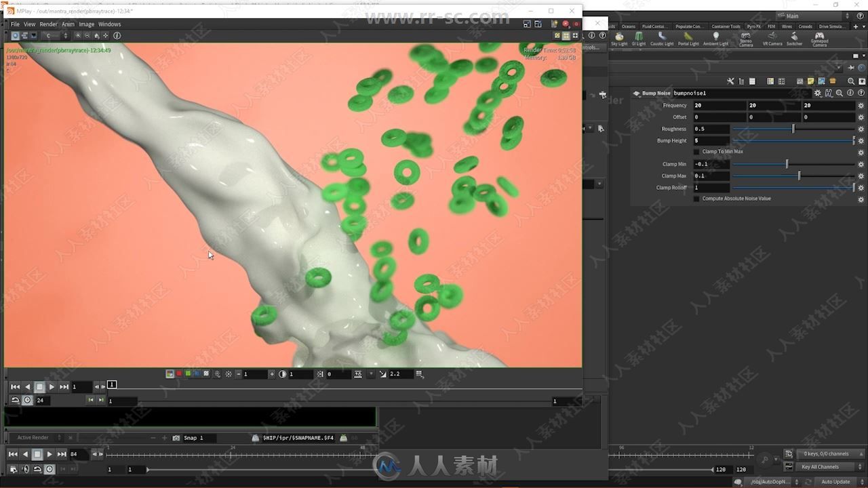This screenshot has height=488, width=868.
Task: Open the MPlay image plane C dropdown
Action: pyautogui.click(x=55, y=35)
